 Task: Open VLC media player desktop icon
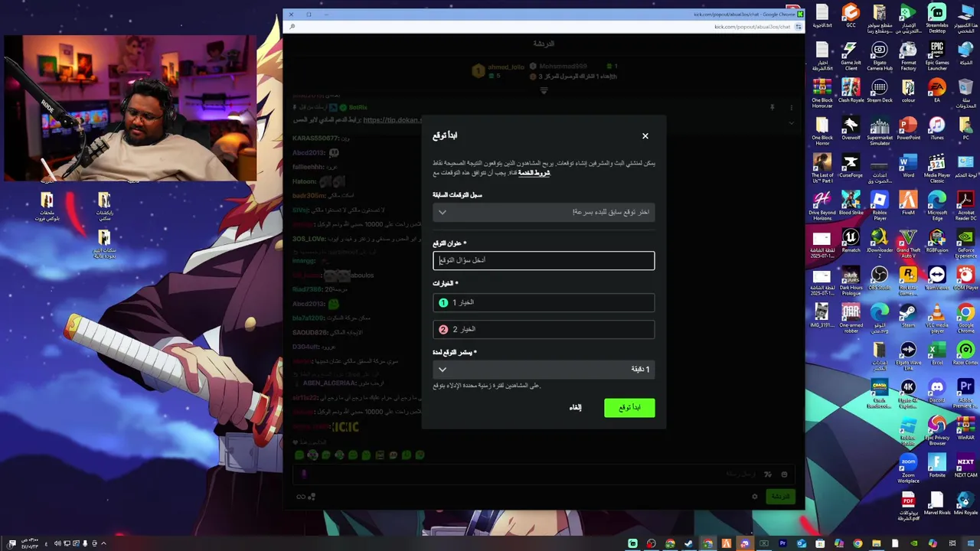pyautogui.click(x=937, y=318)
